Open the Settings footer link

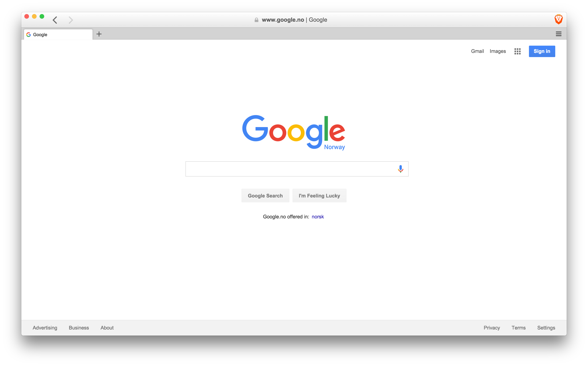pyautogui.click(x=546, y=328)
